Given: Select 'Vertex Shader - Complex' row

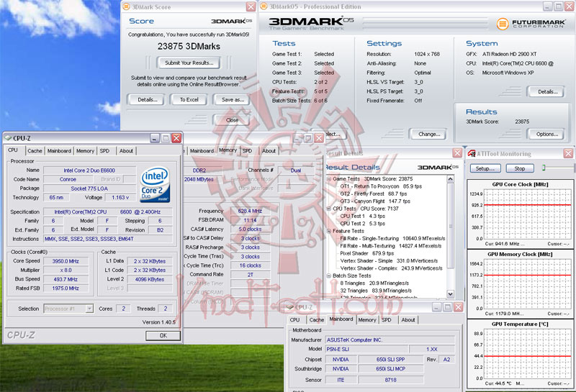Looking at the screenshot, I should click(x=391, y=268).
